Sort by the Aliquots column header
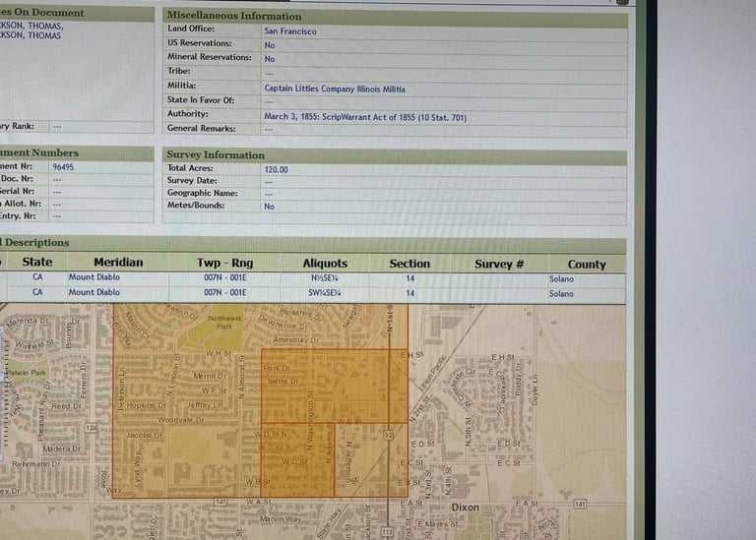 [x=325, y=264]
